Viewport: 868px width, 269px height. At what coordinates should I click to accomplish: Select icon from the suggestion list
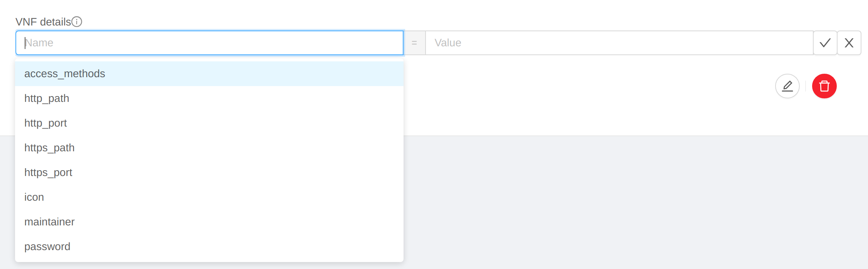pos(34,197)
